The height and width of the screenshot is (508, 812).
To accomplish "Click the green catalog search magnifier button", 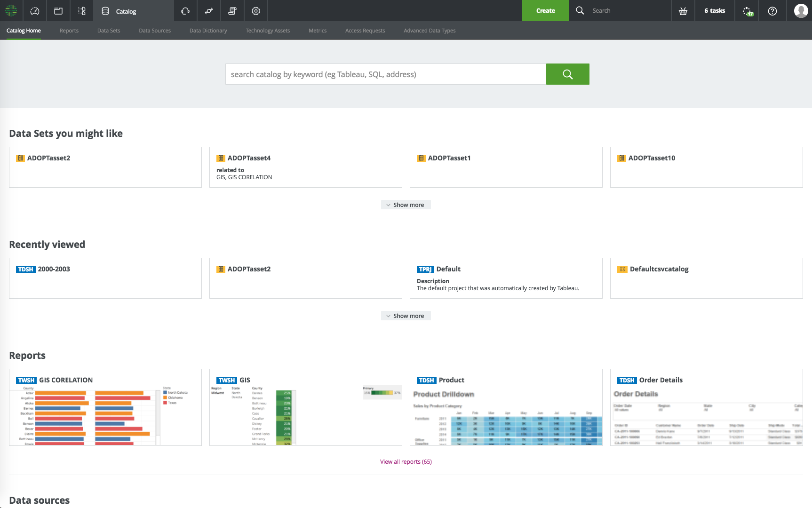I will click(567, 74).
